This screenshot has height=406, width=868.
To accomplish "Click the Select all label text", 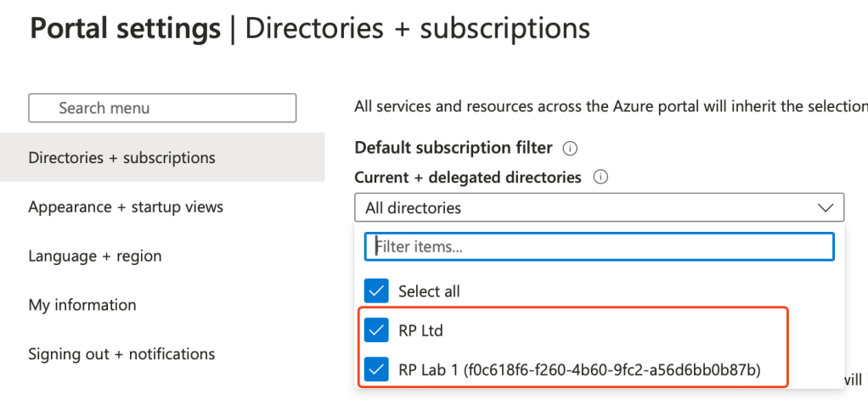I will click(x=429, y=291).
